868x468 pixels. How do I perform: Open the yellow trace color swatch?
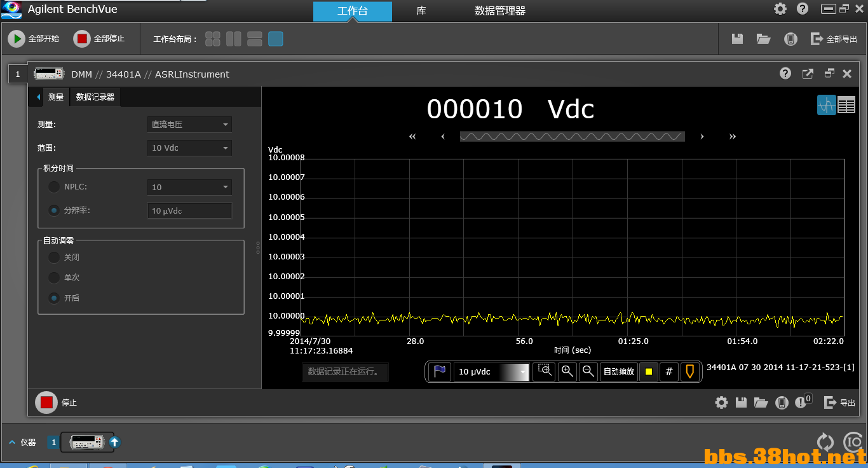click(x=648, y=372)
